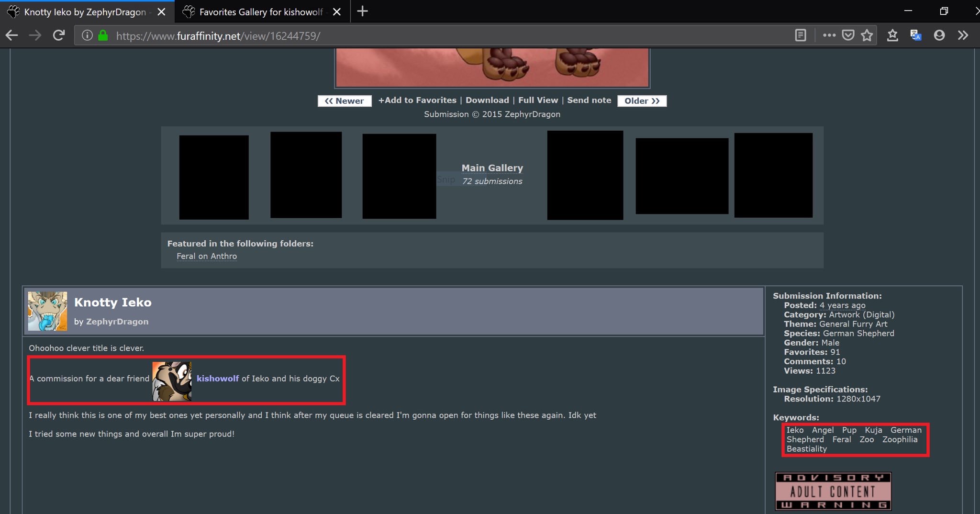Go back using the browser back arrow
The width and height of the screenshot is (980, 514).
point(11,35)
